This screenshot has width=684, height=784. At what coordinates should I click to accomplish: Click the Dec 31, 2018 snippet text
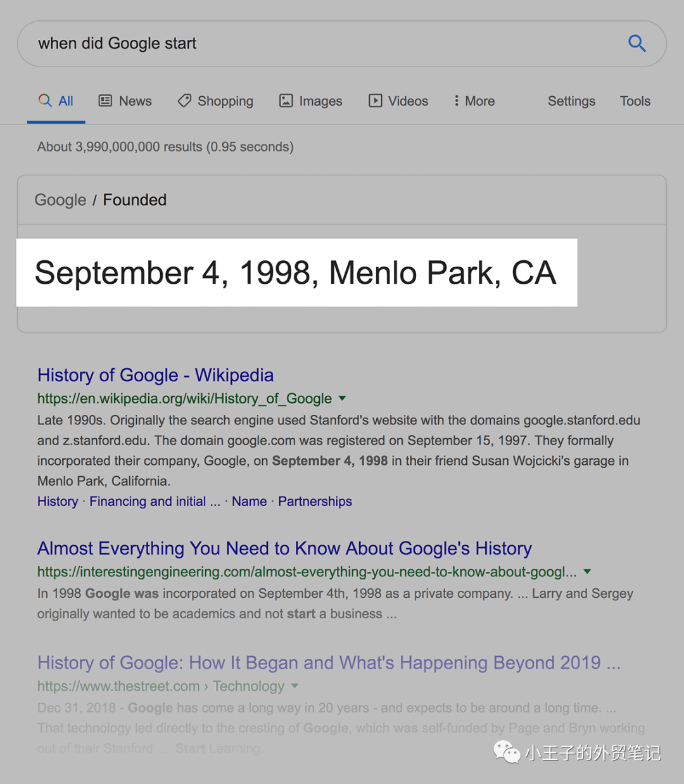click(x=341, y=728)
